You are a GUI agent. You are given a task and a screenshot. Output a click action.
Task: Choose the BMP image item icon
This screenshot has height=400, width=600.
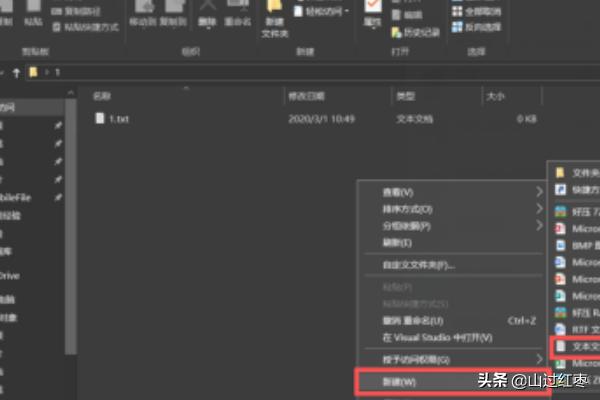click(x=560, y=244)
